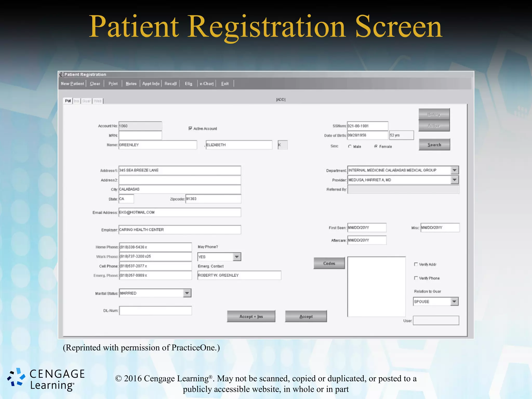Image resolution: width=532 pixels, height=399 pixels.
Task: Click the Date of Birth field
Action: click(368, 135)
